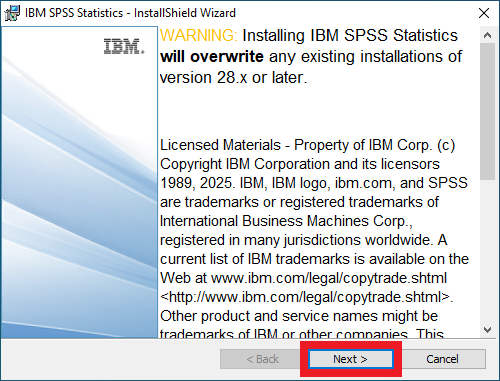Click the '1989, 2025. IBM, IBM logo' line
Viewport: 500px width, 381px height.
(x=314, y=183)
